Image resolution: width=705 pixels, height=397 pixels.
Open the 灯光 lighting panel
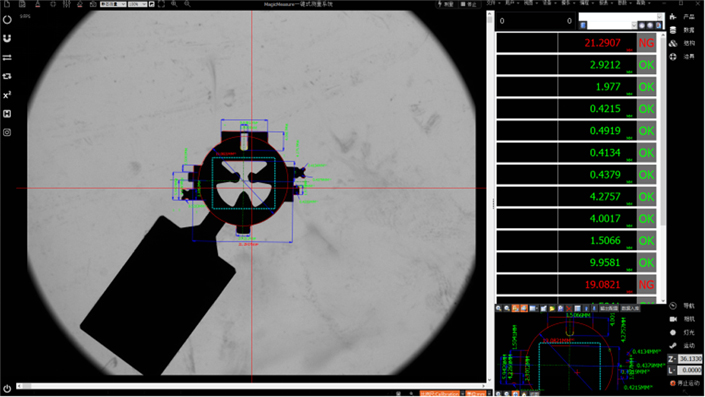(x=683, y=332)
